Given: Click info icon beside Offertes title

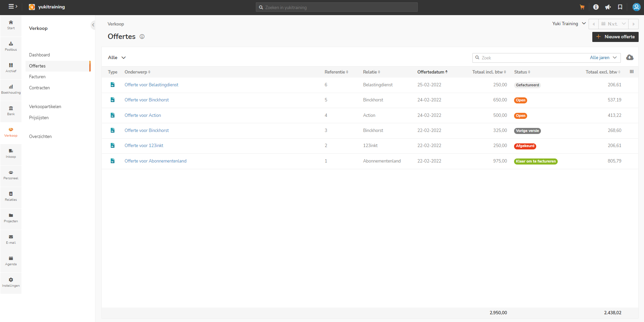Looking at the screenshot, I should click(x=142, y=37).
